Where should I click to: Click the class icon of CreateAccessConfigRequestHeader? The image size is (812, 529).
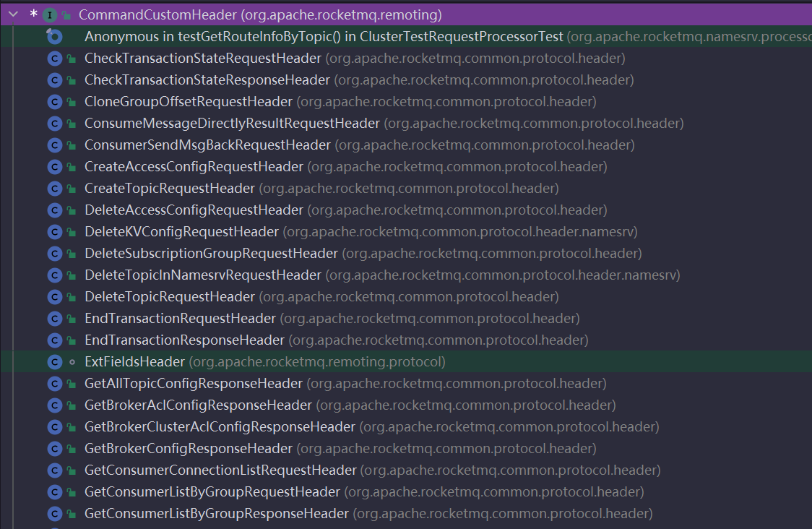point(54,167)
